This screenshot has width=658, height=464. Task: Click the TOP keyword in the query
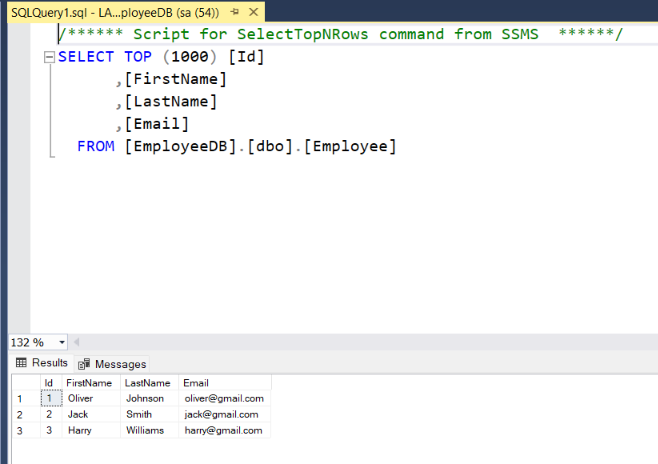138,57
